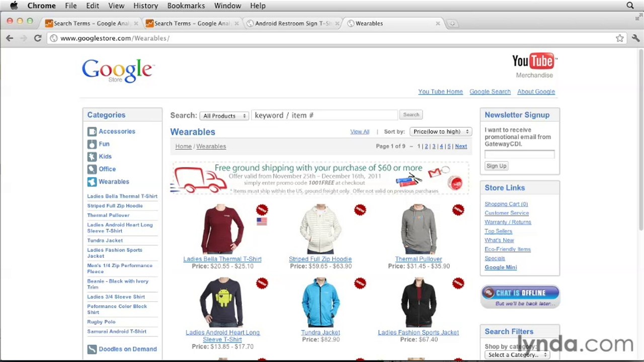The image size is (644, 362).
Task: Click the blue Tundra Jacket image
Action: click(x=320, y=302)
